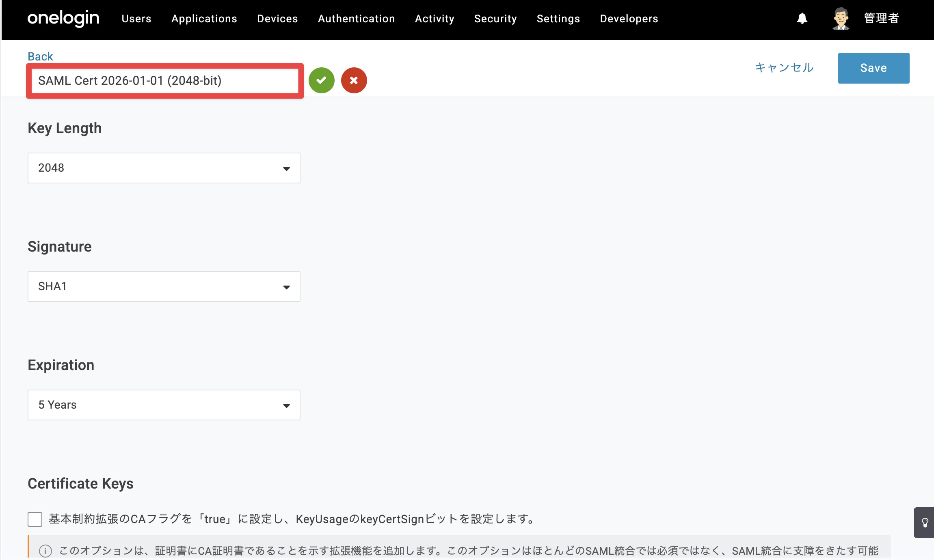934x560 pixels.
Task: Click the Certificate Keys heading
Action: point(80,484)
